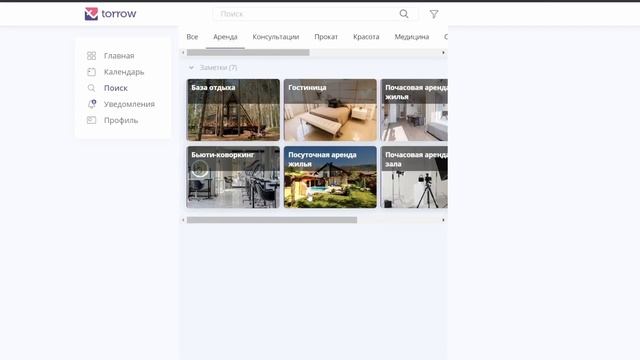640x360 pixels.
Task: Select the Медицина tab
Action: pos(411,37)
